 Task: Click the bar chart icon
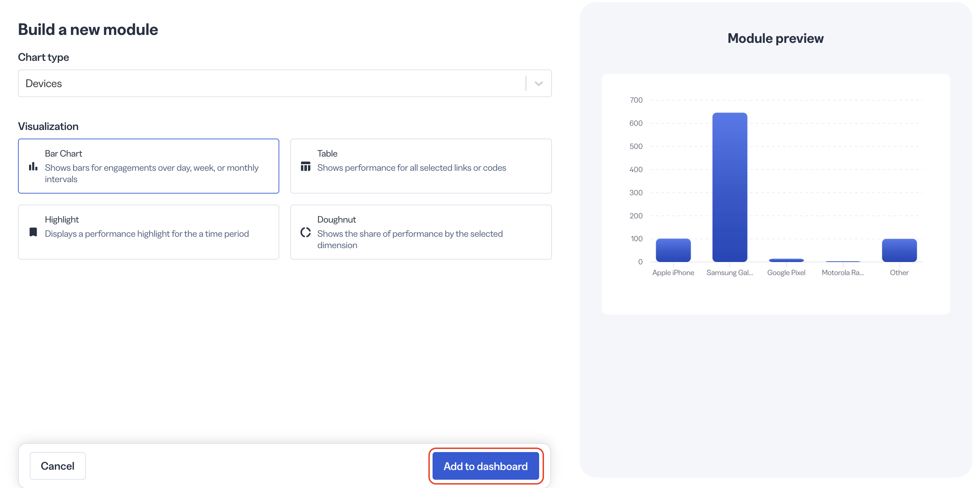[x=33, y=167]
